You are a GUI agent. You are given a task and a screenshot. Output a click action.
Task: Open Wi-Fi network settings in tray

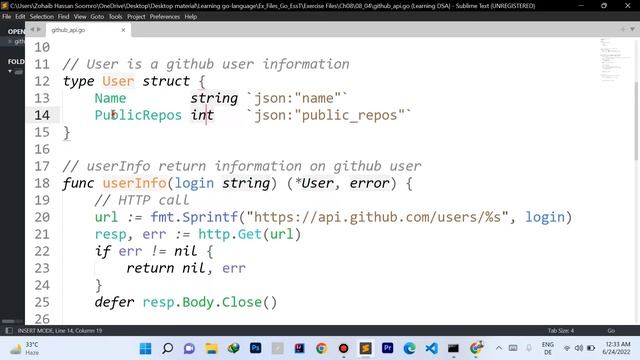tap(567, 348)
